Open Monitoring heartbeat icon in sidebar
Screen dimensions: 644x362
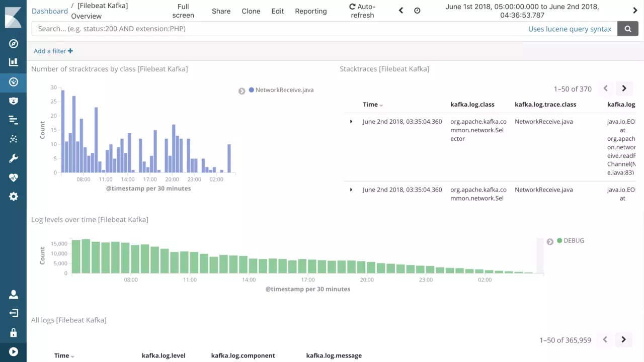pyautogui.click(x=14, y=177)
